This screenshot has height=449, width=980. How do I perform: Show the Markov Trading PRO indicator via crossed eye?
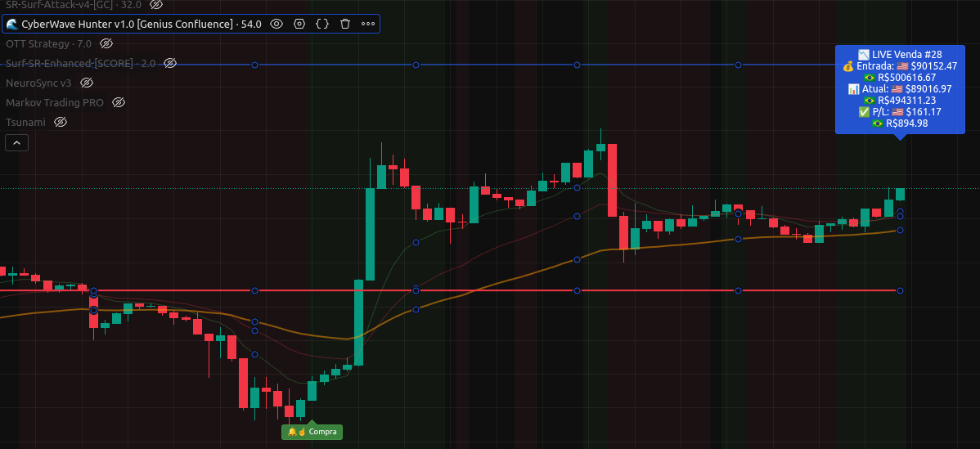(119, 102)
